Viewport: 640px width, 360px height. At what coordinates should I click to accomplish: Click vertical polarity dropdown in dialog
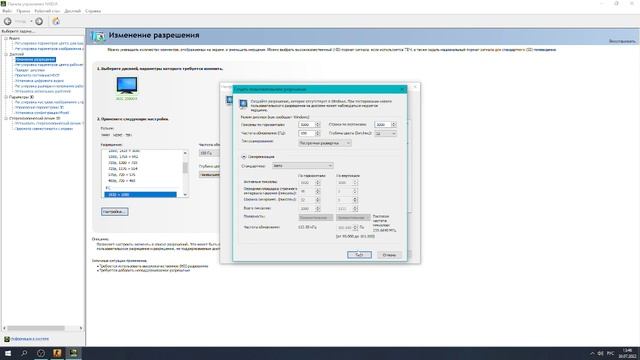coord(353,218)
